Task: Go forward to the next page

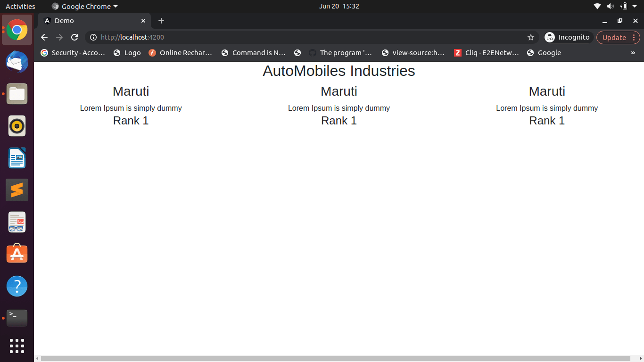Action: click(x=59, y=37)
